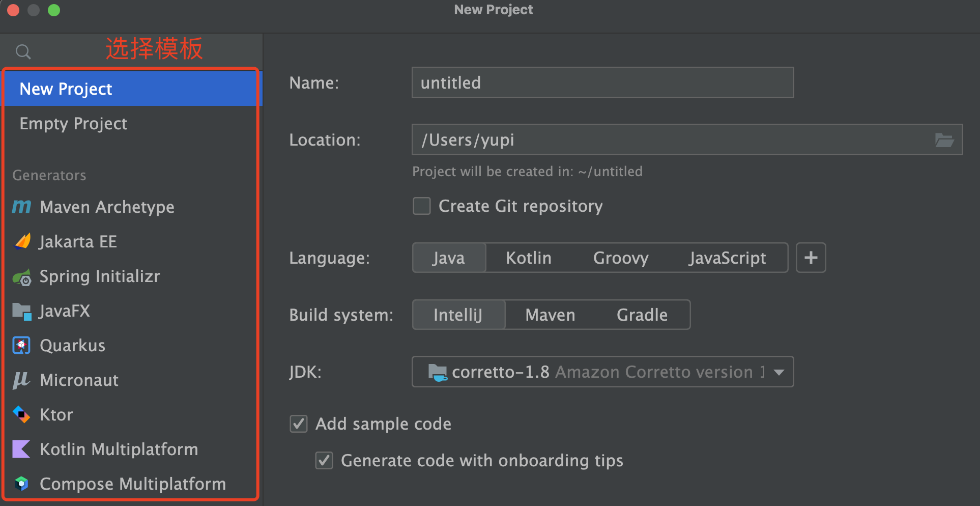Open the JDK dropdown list
This screenshot has width=980, height=506.
tap(779, 372)
